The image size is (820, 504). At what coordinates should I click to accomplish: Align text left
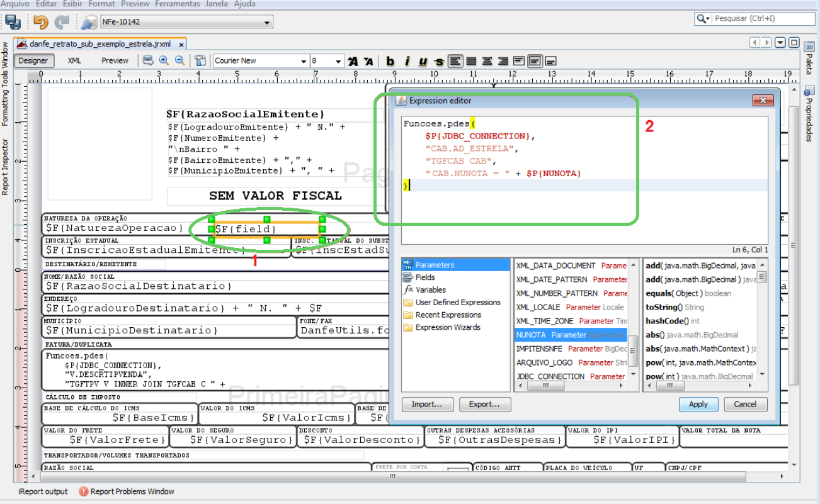[455, 61]
